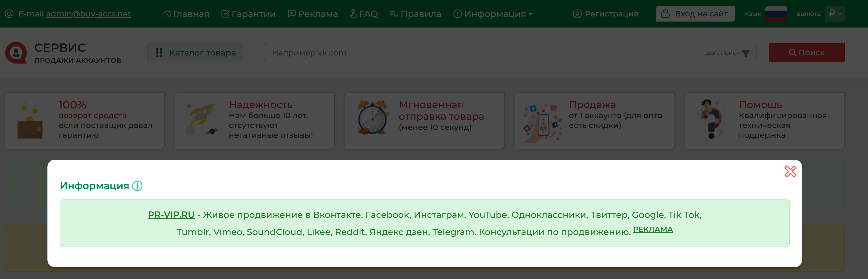Click the red Поиск button
The image size is (868, 279).
click(806, 53)
